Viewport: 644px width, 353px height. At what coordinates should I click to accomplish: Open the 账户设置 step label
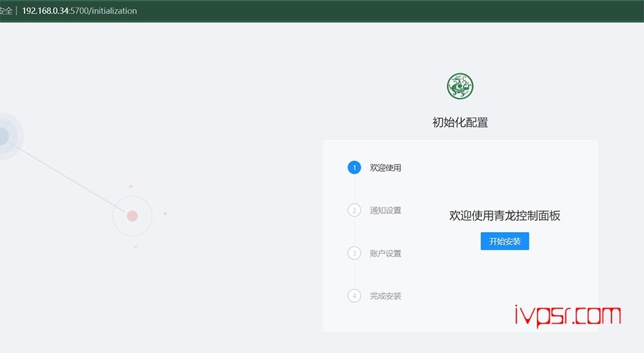coord(385,253)
